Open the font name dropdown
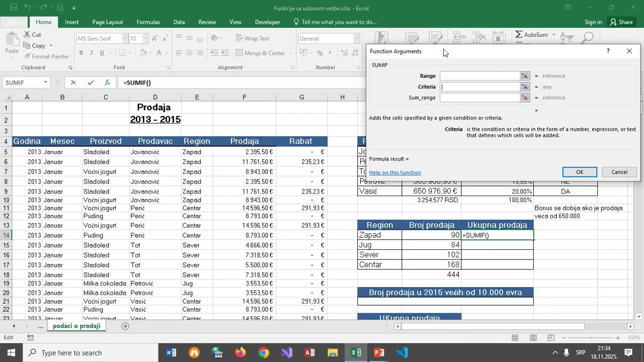The width and height of the screenshot is (644, 362). click(x=125, y=39)
